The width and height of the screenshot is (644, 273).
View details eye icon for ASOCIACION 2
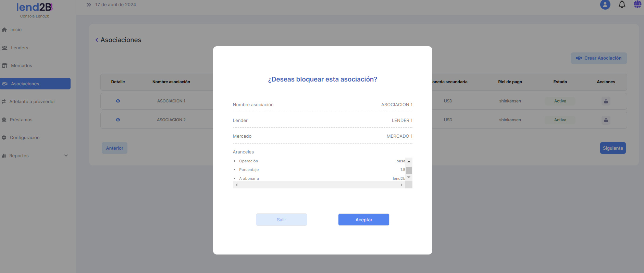click(x=118, y=120)
